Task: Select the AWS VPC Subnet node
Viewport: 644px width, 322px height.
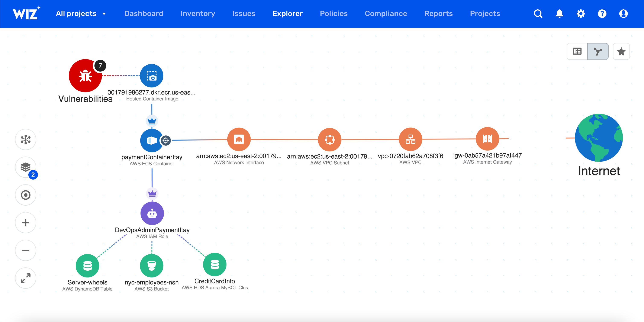Action: 329,140
